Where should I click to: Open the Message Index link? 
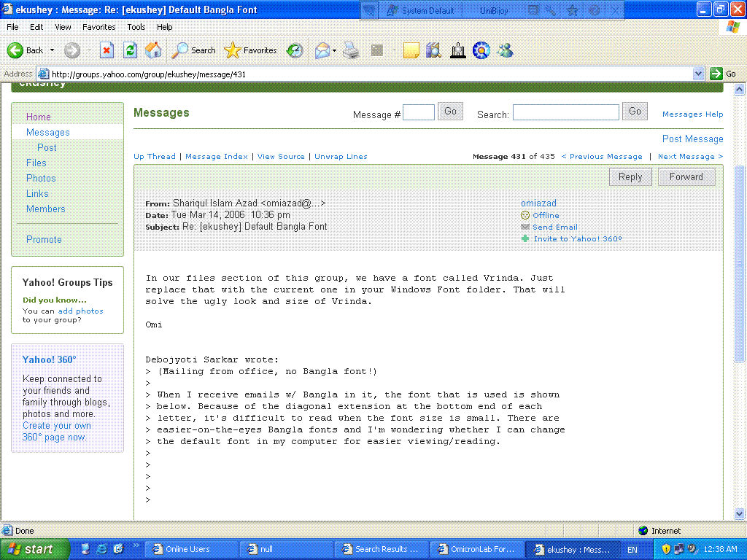click(217, 157)
